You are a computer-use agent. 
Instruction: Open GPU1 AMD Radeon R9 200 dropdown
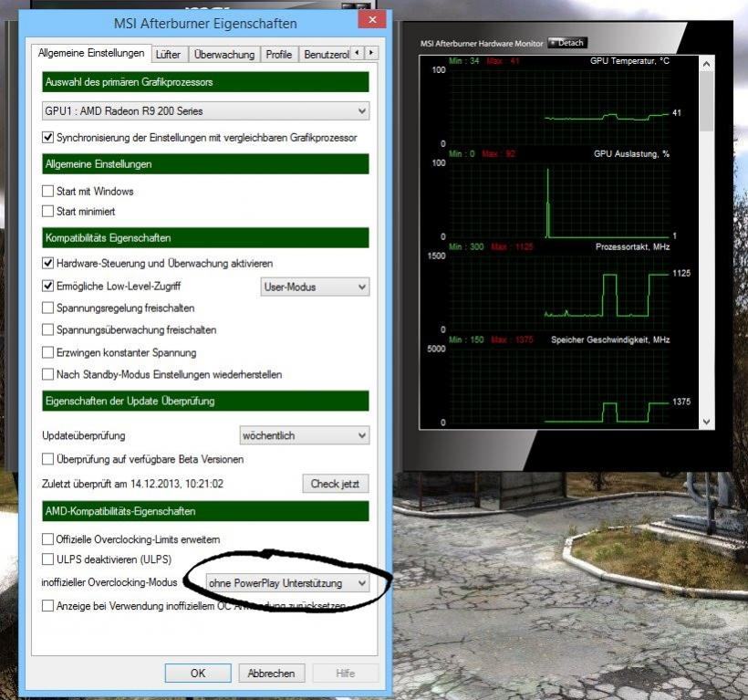(x=205, y=111)
